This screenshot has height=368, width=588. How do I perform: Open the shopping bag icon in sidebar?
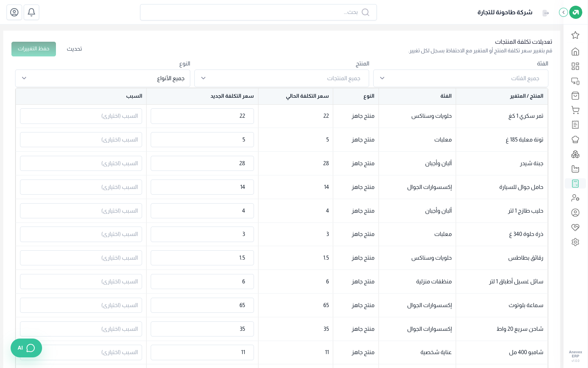pos(575,96)
